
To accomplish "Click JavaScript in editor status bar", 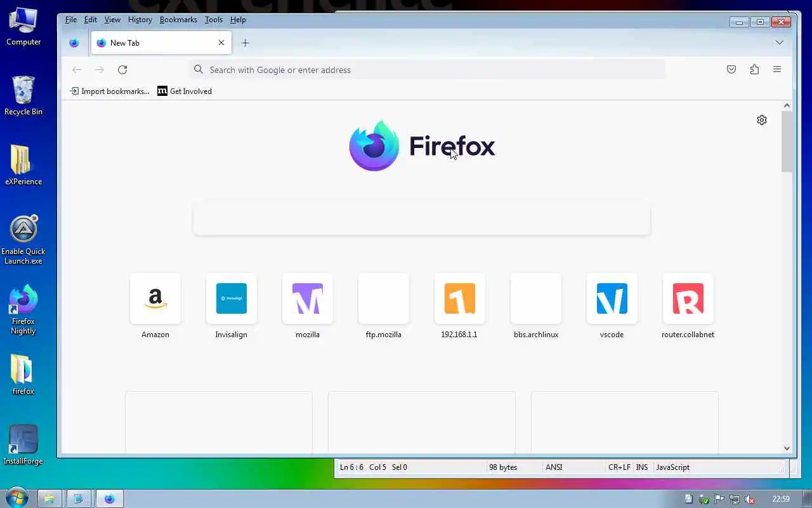I will click(672, 467).
